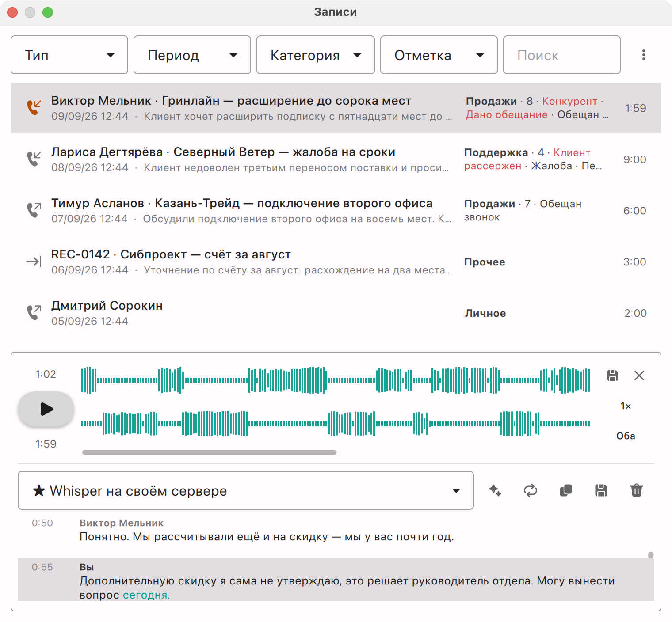Save transcript with the floppy disk icon
The image size is (672, 622).
click(x=601, y=490)
